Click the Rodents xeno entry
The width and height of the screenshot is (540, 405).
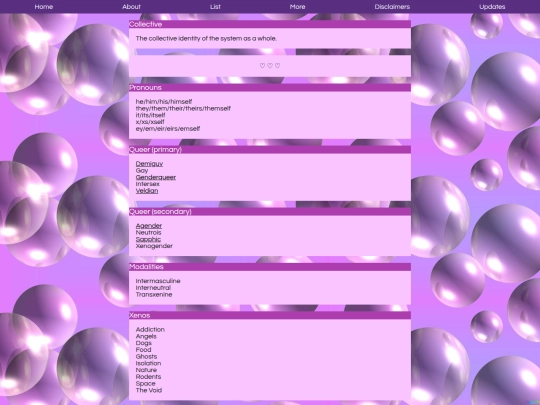[148, 377]
